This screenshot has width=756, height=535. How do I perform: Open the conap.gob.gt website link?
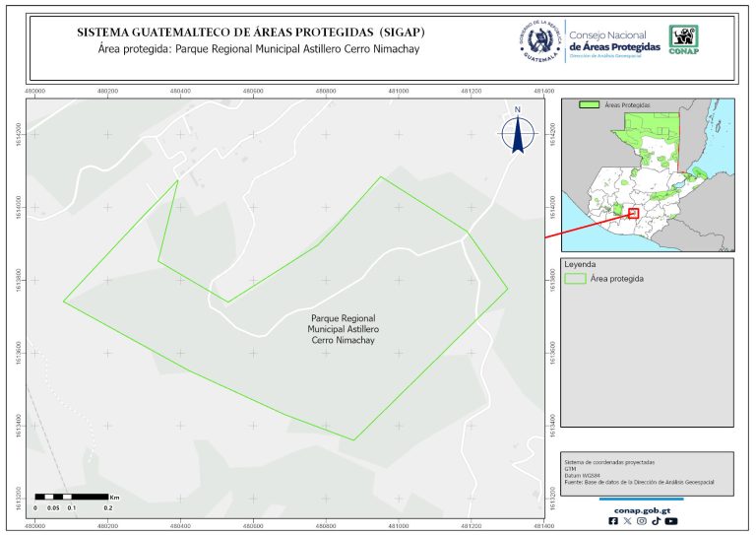click(642, 509)
